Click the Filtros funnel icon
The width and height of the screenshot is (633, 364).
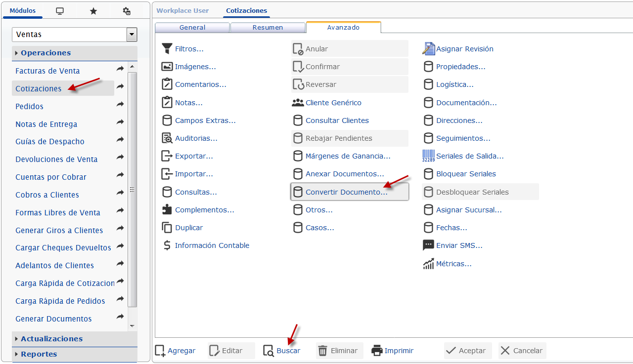167,49
